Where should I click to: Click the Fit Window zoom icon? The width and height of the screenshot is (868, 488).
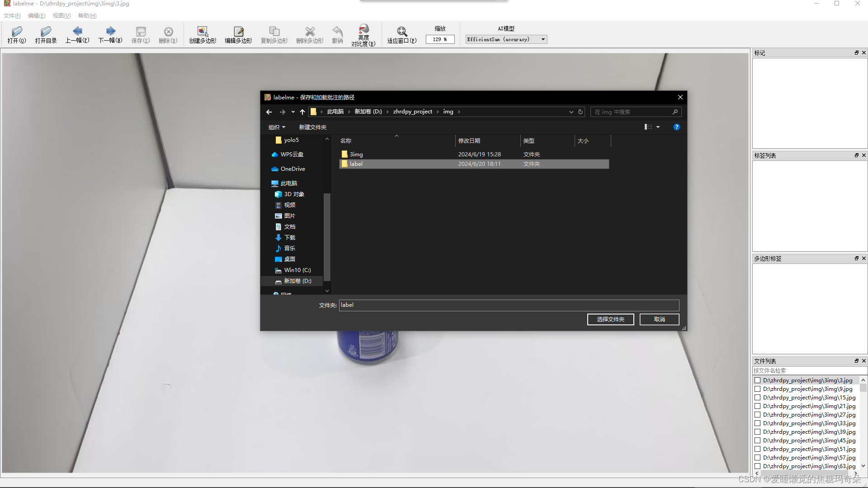(402, 34)
